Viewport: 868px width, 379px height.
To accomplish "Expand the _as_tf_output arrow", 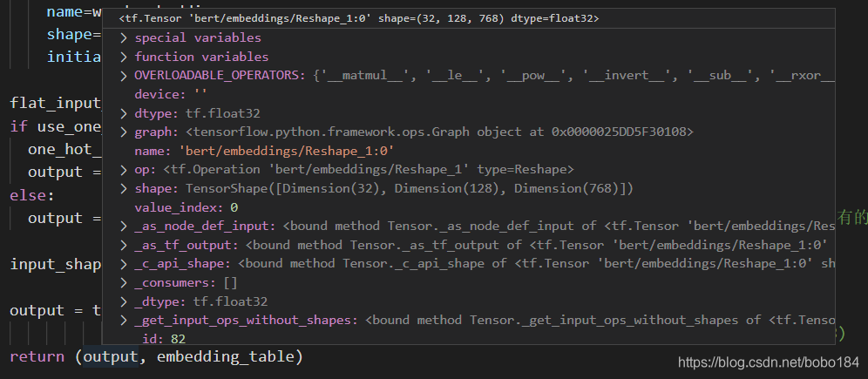I will pyautogui.click(x=124, y=245).
